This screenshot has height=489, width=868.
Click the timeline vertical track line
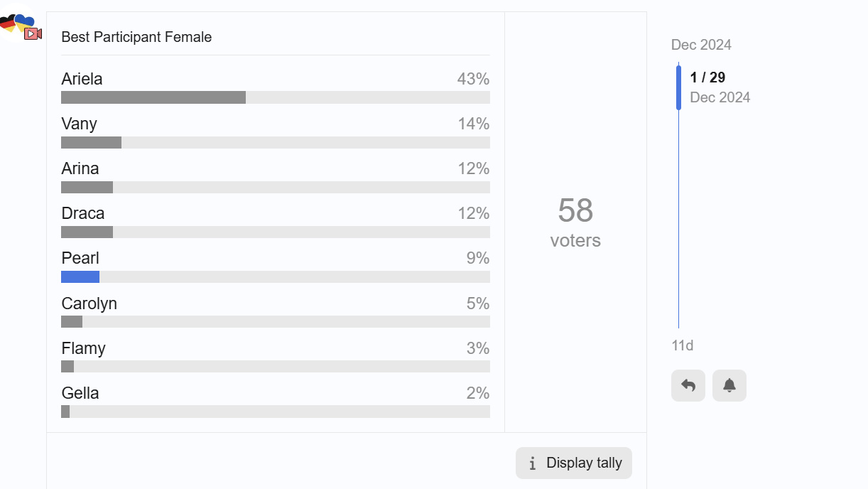click(x=678, y=219)
